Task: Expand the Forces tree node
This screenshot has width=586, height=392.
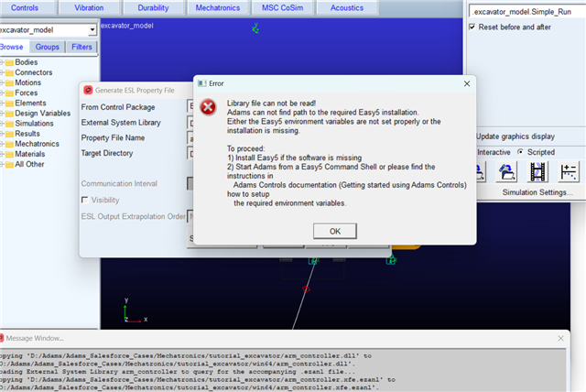Action: tap(2, 93)
